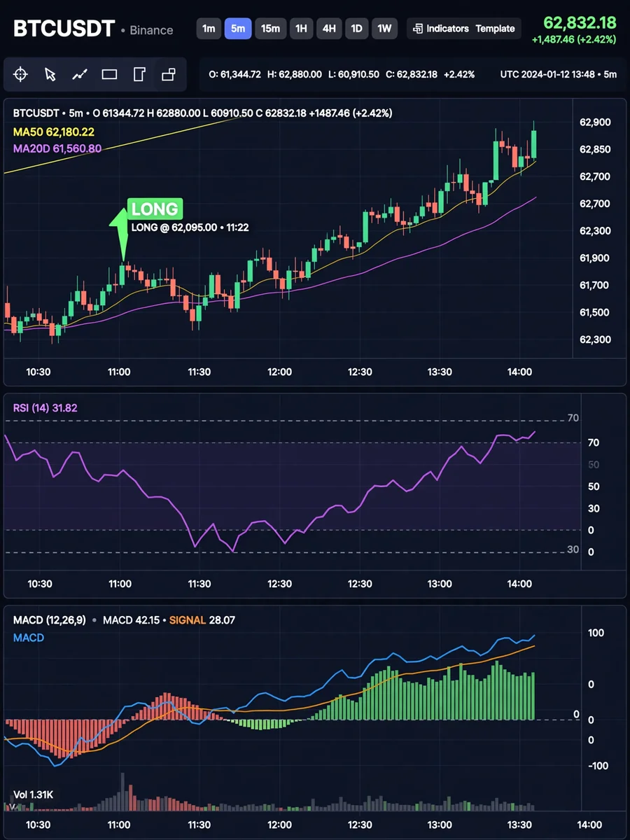Click the 14:00 label on the price chart

point(519,372)
